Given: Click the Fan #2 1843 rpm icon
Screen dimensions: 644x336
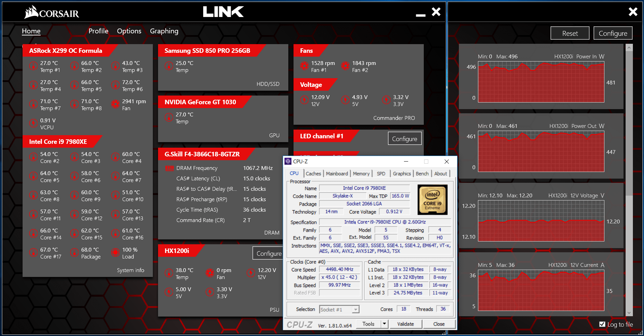Looking at the screenshot, I should coord(345,66).
